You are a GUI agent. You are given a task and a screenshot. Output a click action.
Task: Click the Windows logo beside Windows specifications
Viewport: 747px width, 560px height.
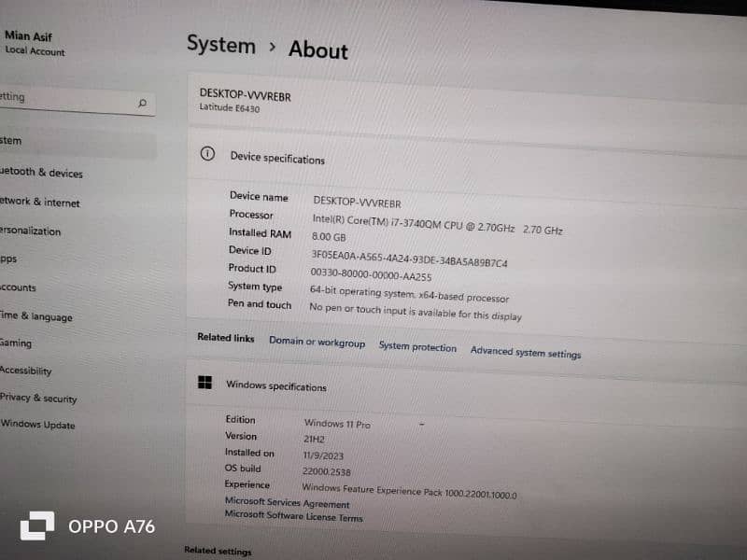click(204, 383)
